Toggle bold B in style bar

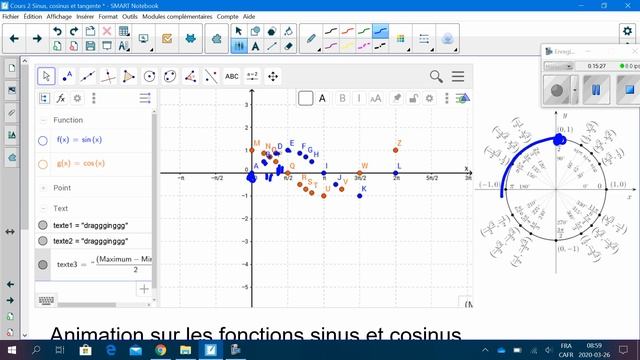342,98
